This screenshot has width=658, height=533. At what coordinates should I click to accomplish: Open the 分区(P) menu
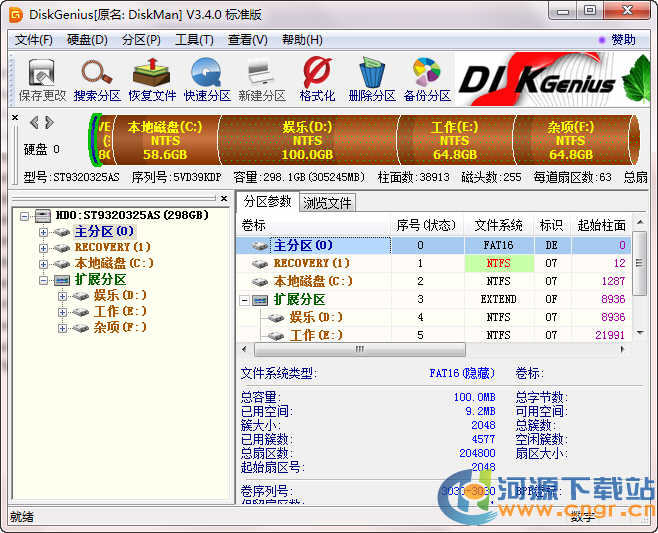tap(141, 40)
